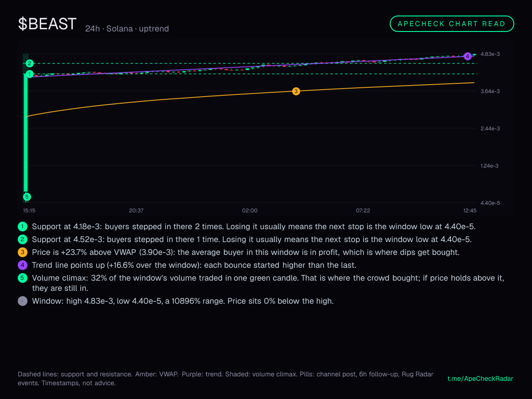The height and width of the screenshot is (399, 532).
Task: Click chart marker 1 on support line
Action: pos(30,74)
